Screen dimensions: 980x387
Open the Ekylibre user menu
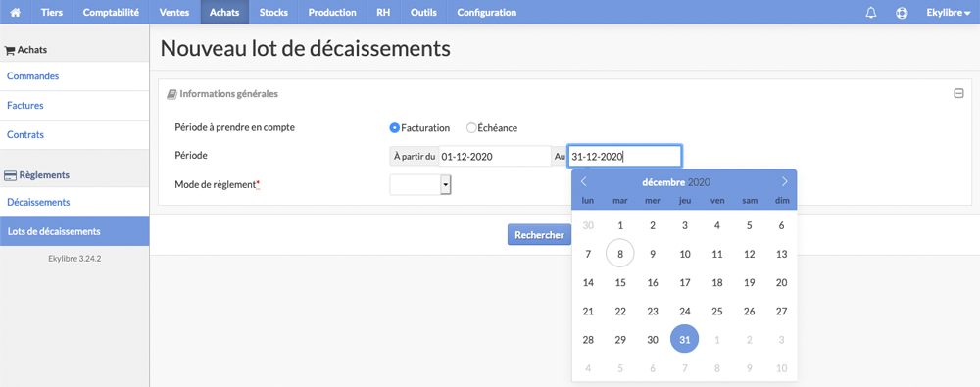click(x=948, y=12)
